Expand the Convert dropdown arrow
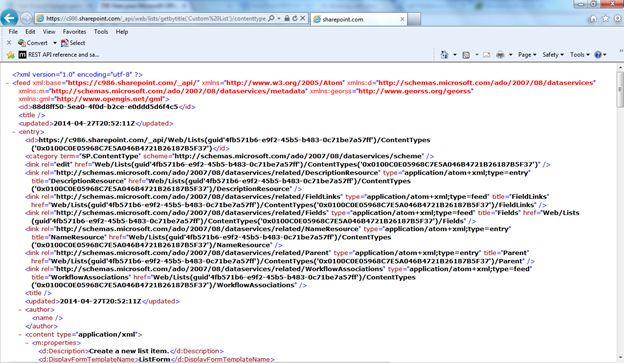This screenshot has width=624, height=363. coord(55,43)
